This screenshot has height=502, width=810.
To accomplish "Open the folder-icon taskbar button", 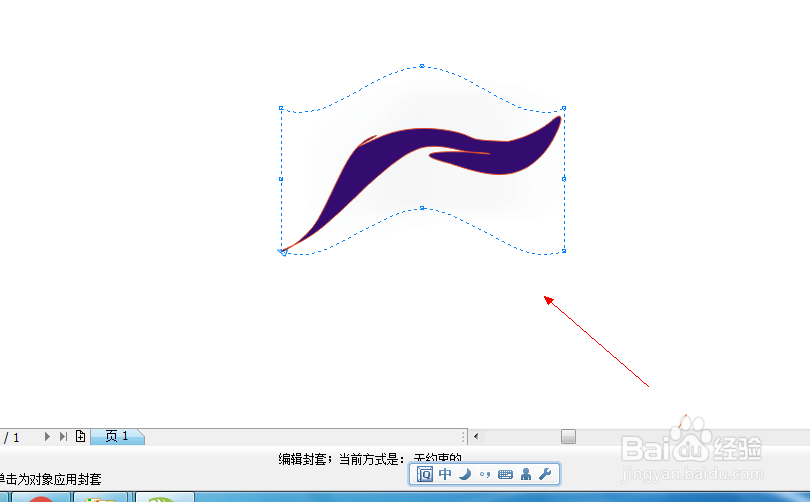I will click(100, 497).
